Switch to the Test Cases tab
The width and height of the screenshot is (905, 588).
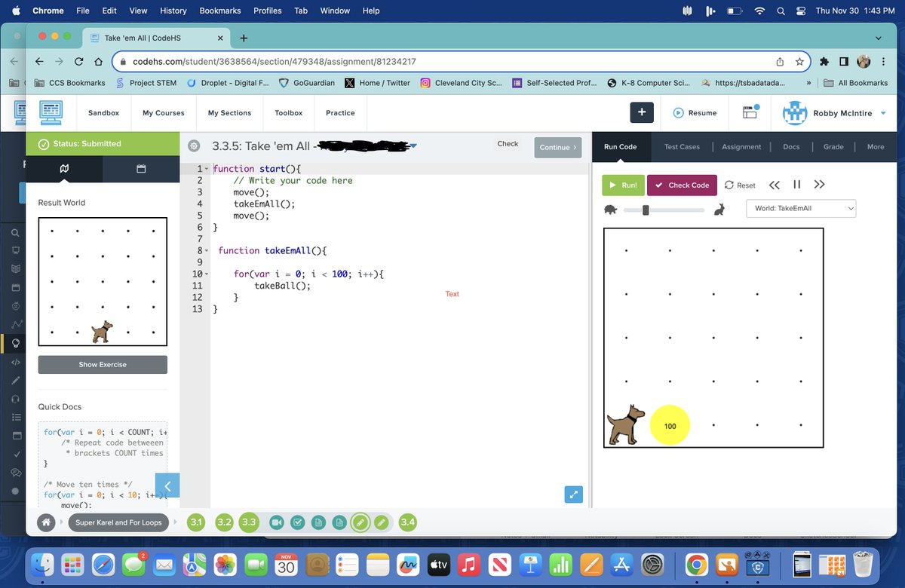[x=682, y=147]
